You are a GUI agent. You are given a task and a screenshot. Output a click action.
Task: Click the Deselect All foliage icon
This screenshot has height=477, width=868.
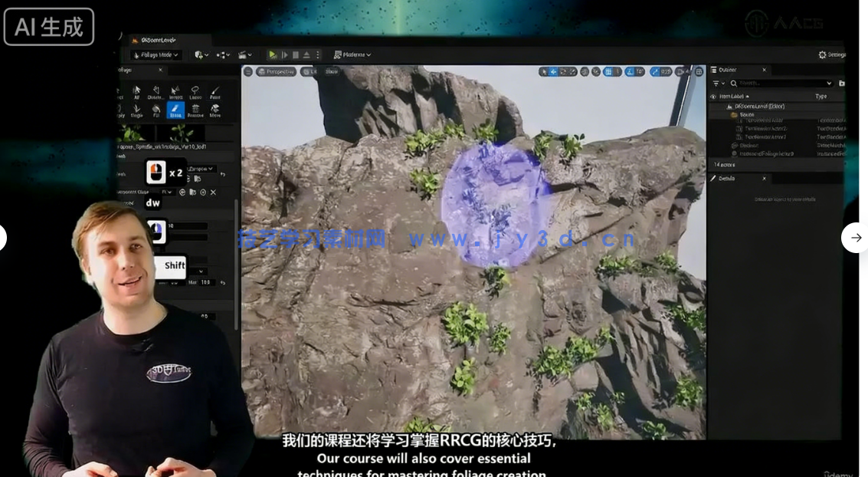point(156,93)
